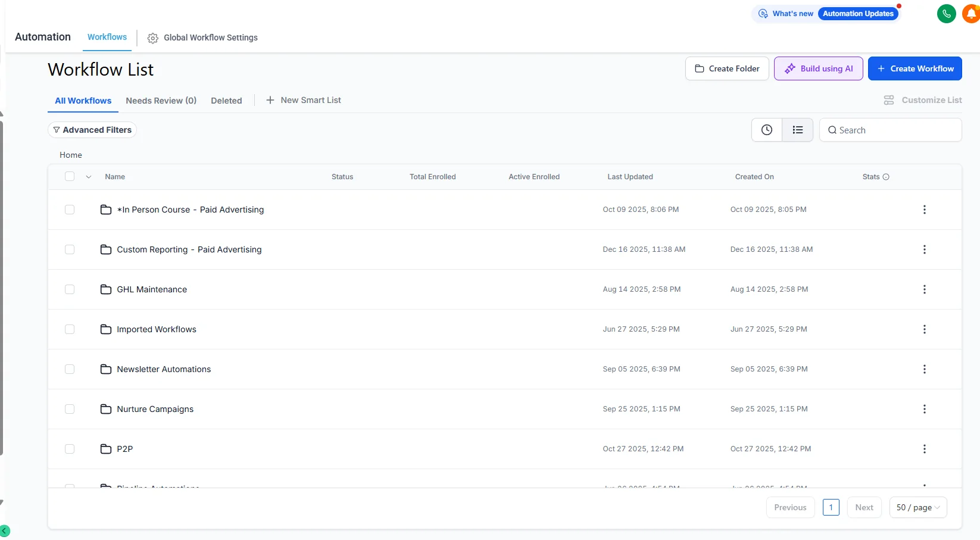
Task: Open the recent history clock view
Action: click(767, 130)
